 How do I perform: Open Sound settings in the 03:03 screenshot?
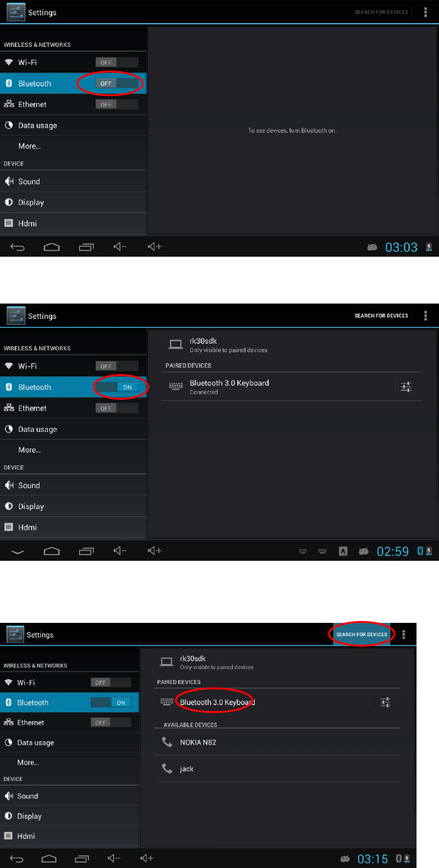73,181
